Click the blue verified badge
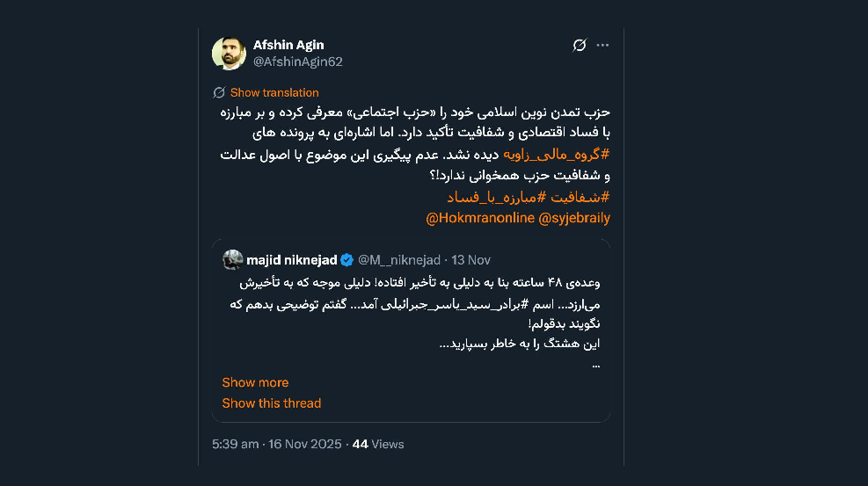 [x=347, y=260]
